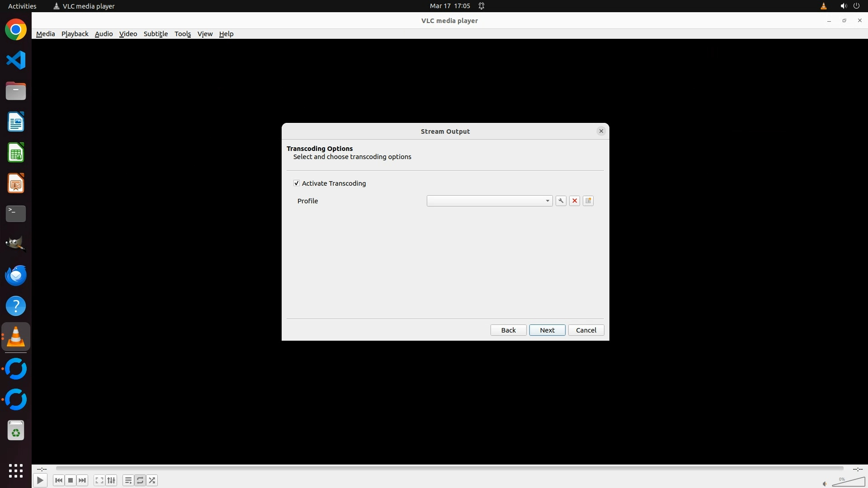
Task: Open the extended settings equalizer icon
Action: [111, 480]
